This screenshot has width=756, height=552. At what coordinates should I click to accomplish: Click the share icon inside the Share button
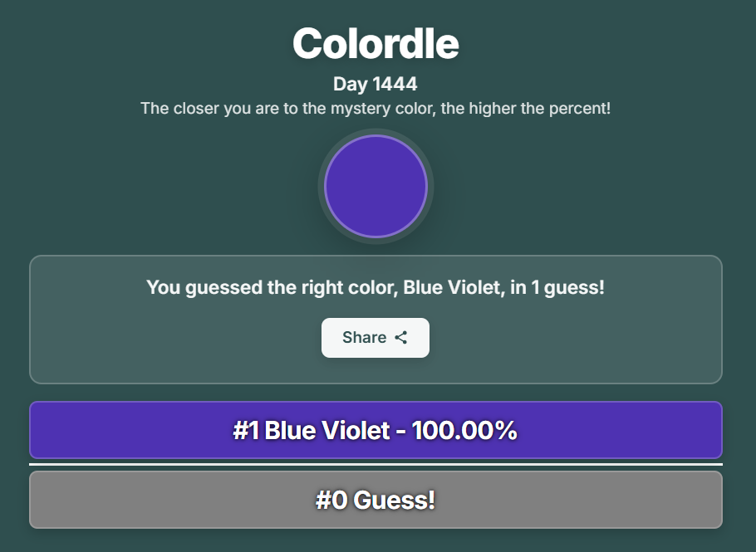401,337
